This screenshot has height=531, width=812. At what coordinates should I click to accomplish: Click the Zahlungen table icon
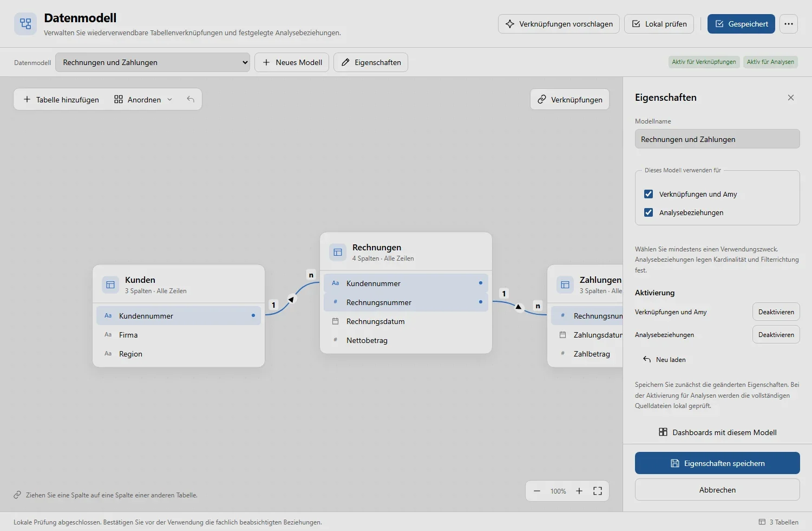(565, 284)
